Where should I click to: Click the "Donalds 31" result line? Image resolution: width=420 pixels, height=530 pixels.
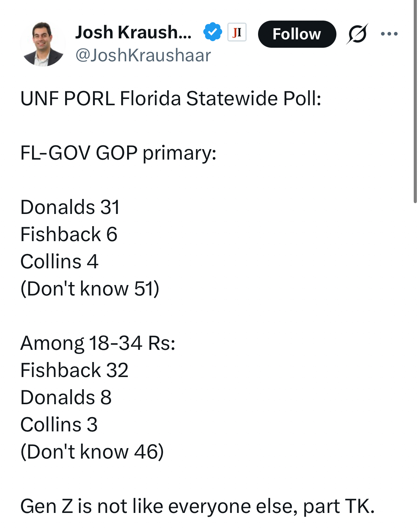pos(70,207)
